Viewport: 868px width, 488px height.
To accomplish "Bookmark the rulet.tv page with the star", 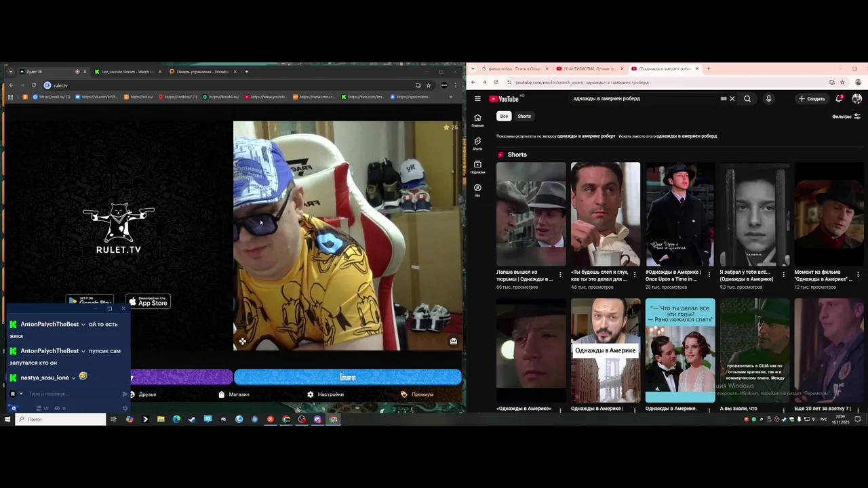I will pos(429,85).
